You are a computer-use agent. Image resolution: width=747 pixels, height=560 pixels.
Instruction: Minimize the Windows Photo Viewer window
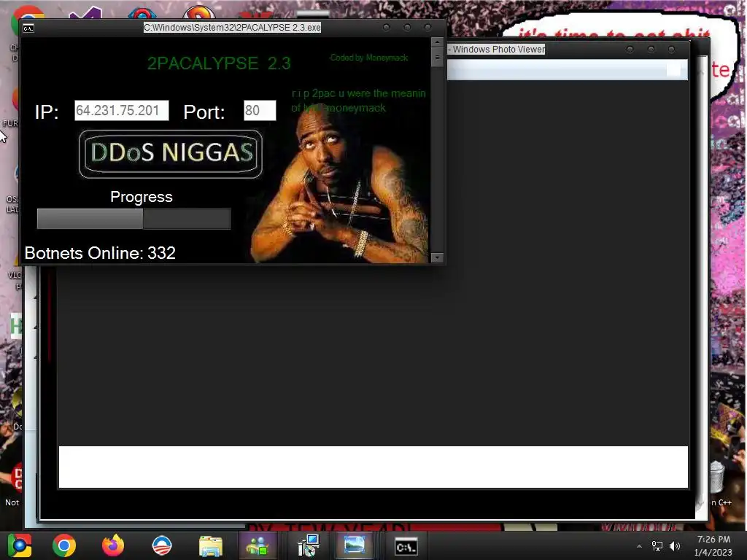tap(630, 50)
